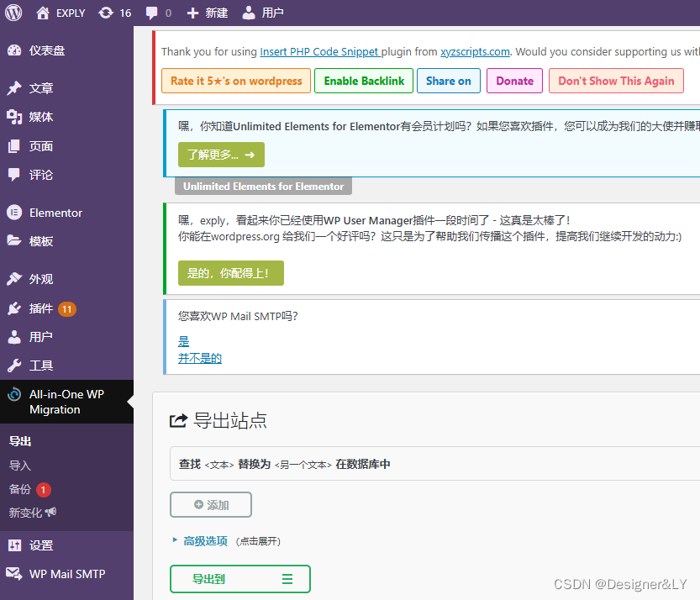The width and height of the screenshot is (700, 600).
Task: Open the 仪表盘 dashboard menu
Action: coord(47,50)
